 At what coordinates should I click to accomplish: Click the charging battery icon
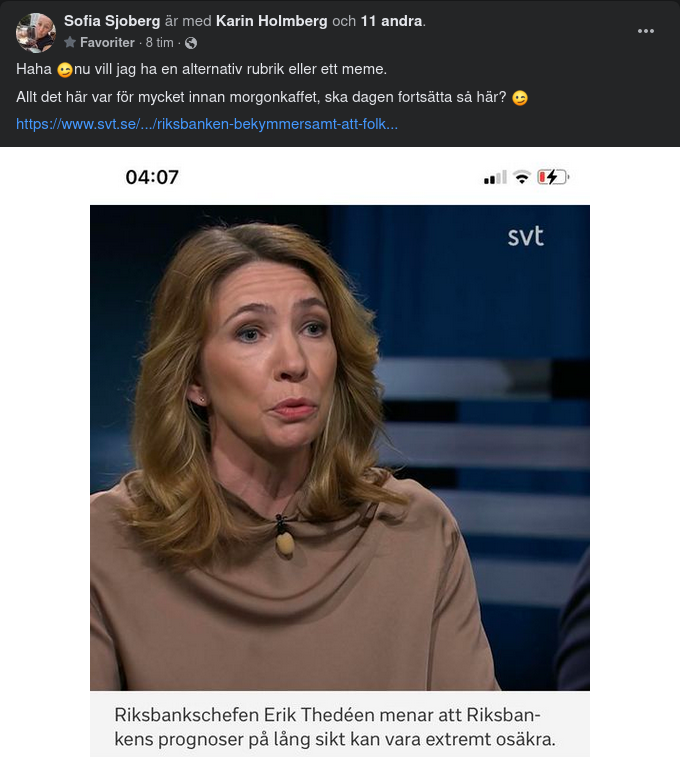(553, 177)
